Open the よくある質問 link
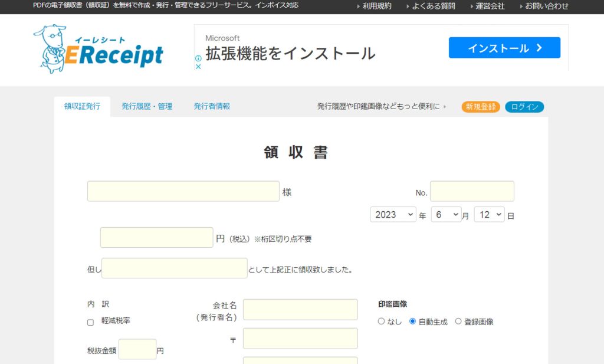Screen dimensions: 604x364 point(433,6)
